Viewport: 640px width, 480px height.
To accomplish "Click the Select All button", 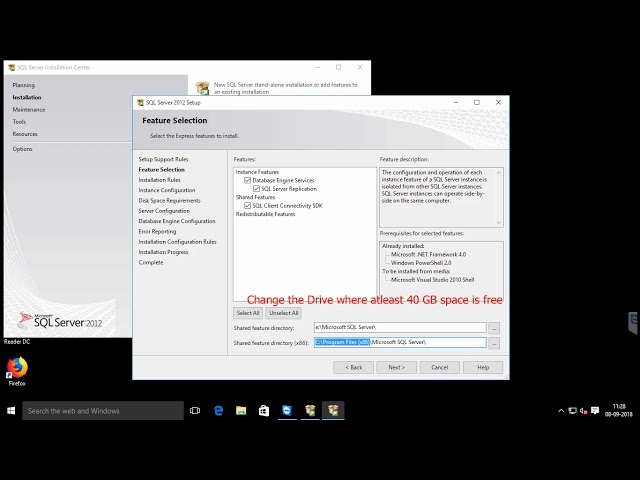I will [x=248, y=313].
